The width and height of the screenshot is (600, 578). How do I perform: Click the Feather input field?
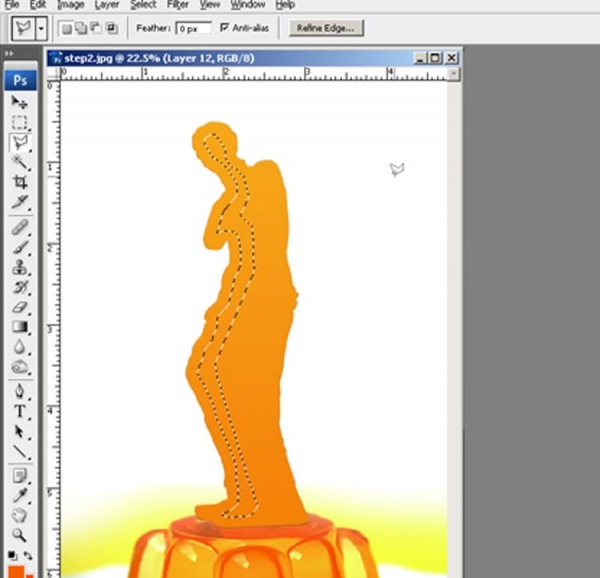(193, 28)
